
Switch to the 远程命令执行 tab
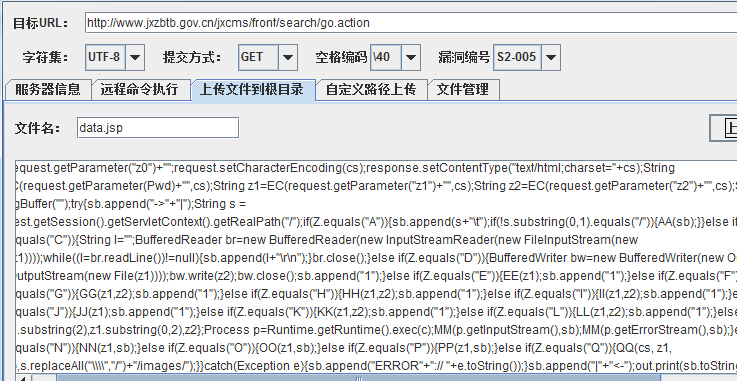140,89
